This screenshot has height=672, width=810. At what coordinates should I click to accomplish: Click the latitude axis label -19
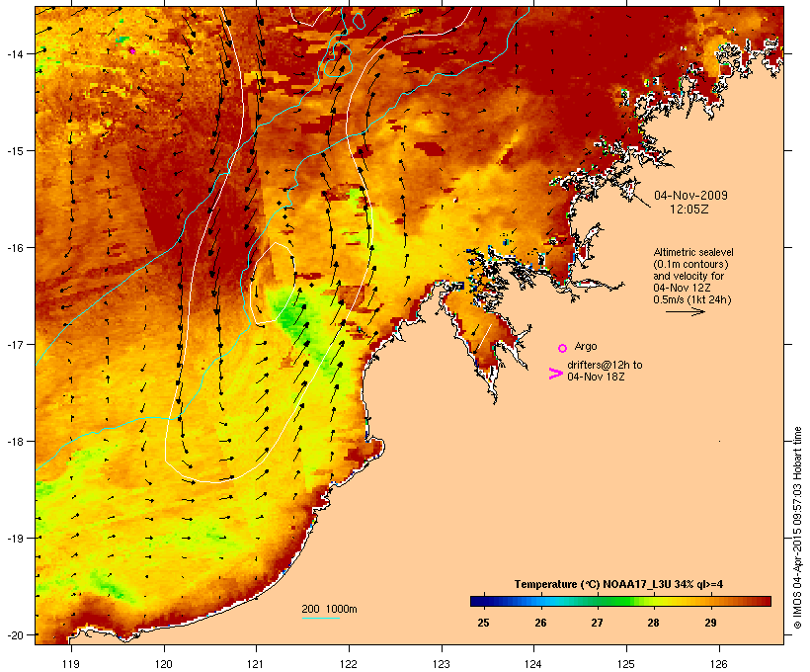point(15,539)
